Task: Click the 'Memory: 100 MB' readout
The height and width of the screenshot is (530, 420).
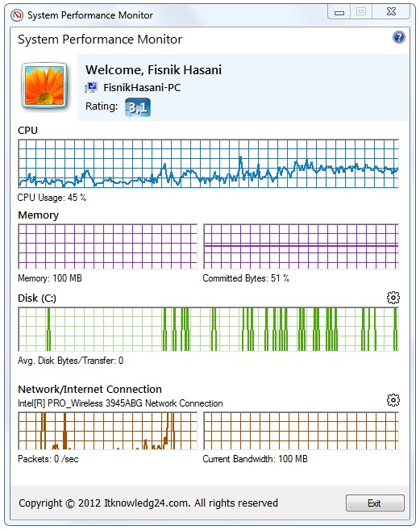Action: [50, 278]
